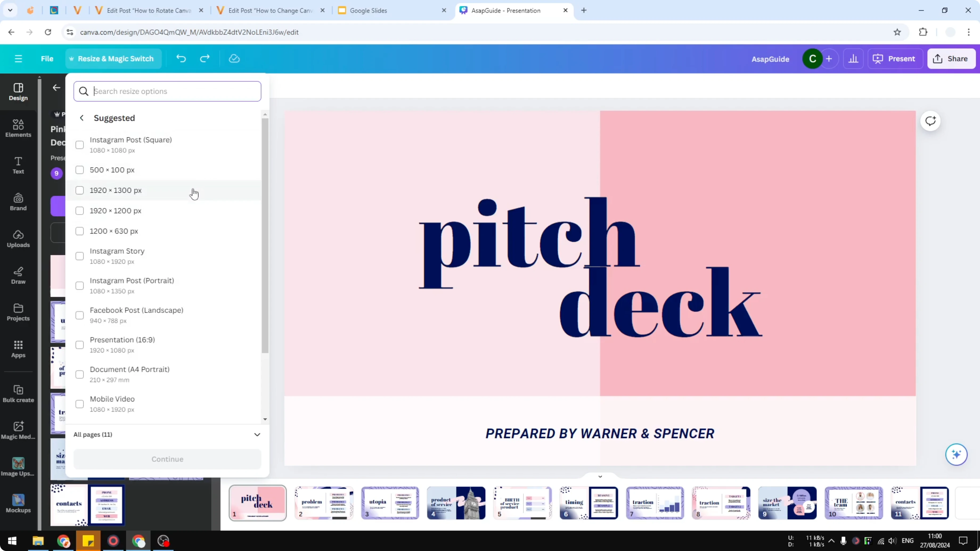Check the Instagram Story option

80,256
